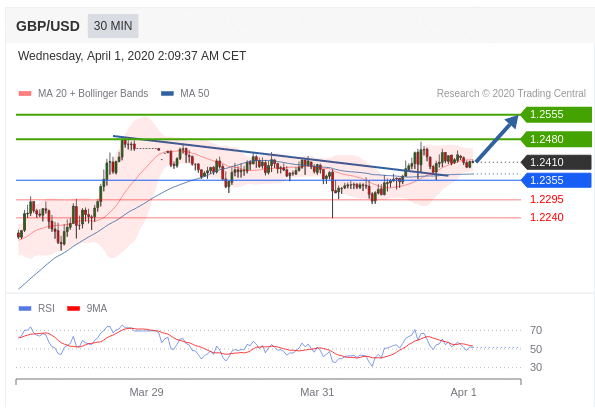Viewport: 595px width, 411px height.
Task: Click the blue MA 50 legend swatch
Action: coord(167,94)
